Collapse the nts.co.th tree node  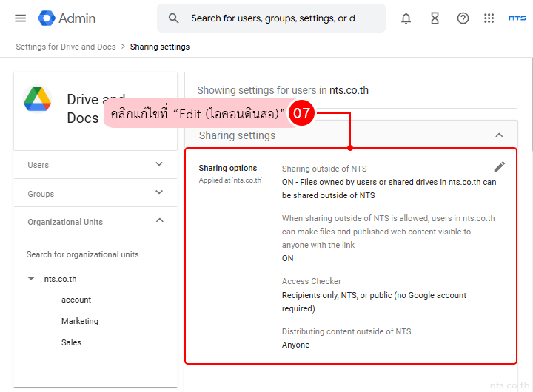tap(31, 279)
